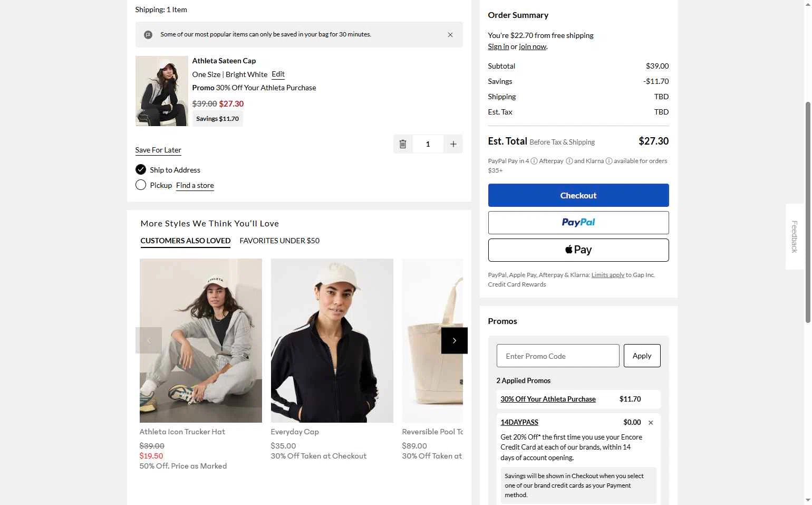
Task: Choose the Pickup radio option
Action: 141,185
